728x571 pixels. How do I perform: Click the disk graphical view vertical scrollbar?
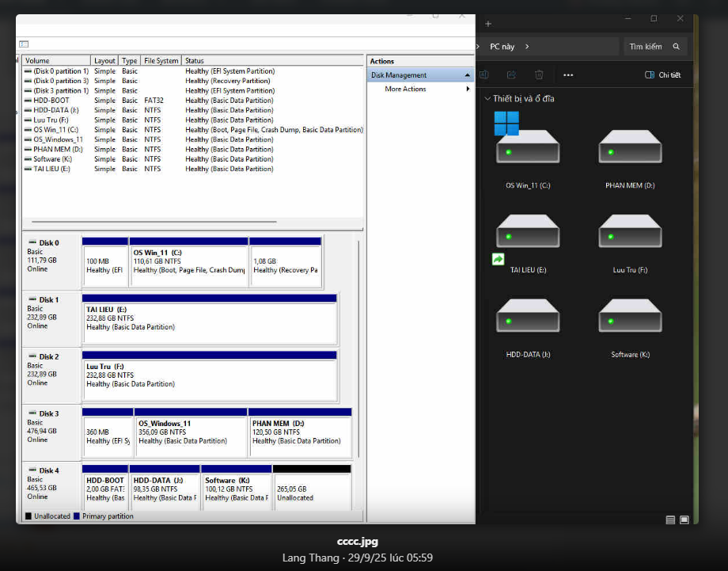click(x=359, y=348)
